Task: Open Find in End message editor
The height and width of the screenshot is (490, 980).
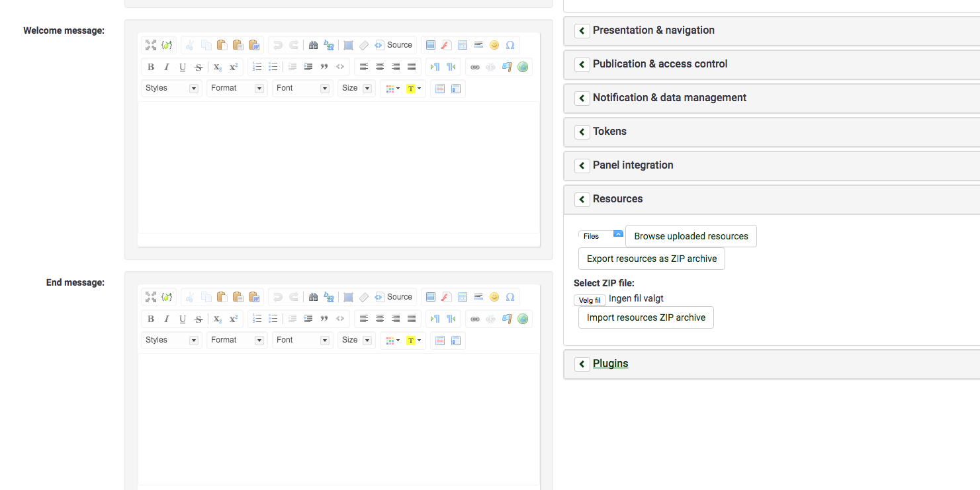Action: pos(313,297)
